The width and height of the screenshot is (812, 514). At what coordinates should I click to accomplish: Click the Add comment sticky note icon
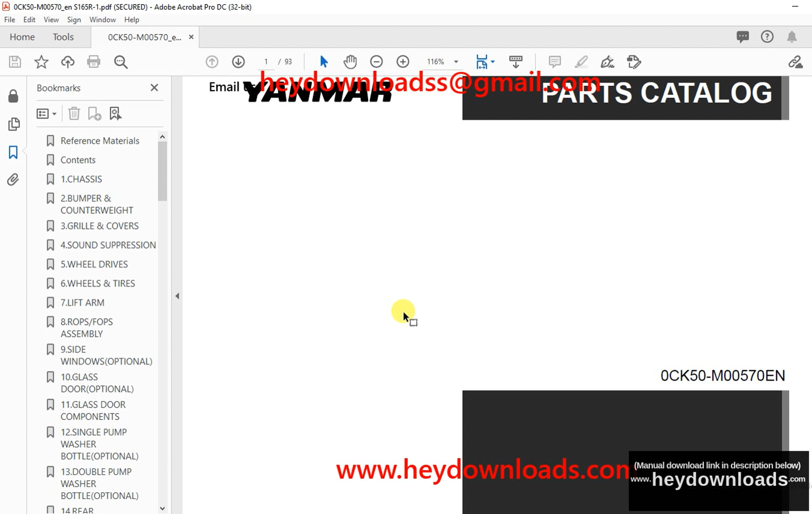point(555,62)
